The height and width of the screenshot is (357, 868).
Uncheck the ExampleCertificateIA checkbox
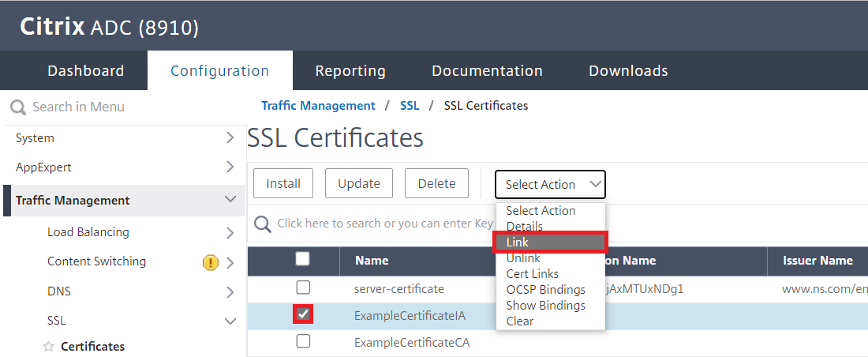click(303, 314)
